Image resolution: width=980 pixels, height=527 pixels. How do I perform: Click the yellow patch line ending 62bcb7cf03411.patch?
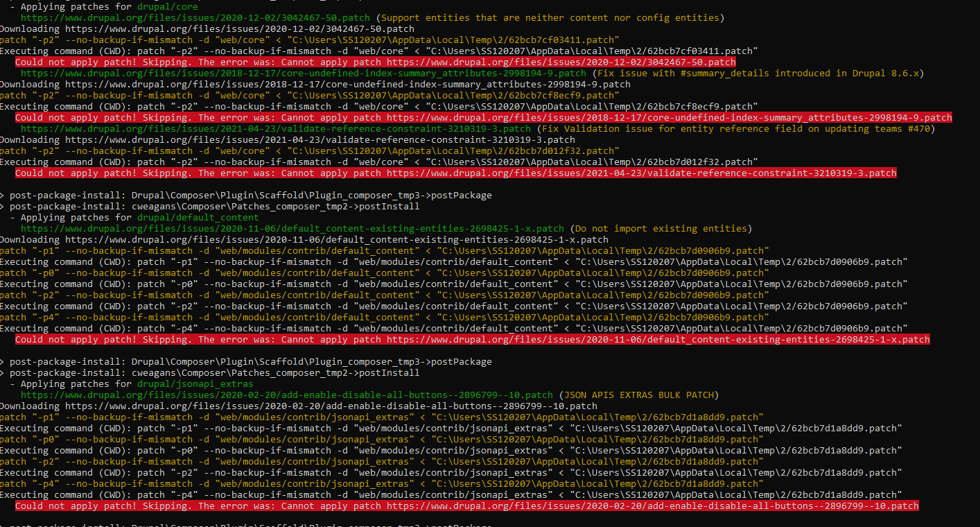[x=310, y=40]
